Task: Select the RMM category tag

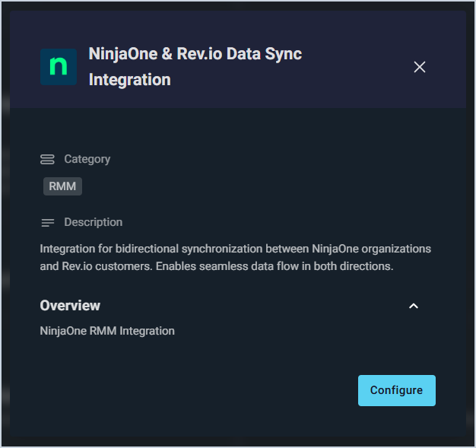Action: coord(62,186)
